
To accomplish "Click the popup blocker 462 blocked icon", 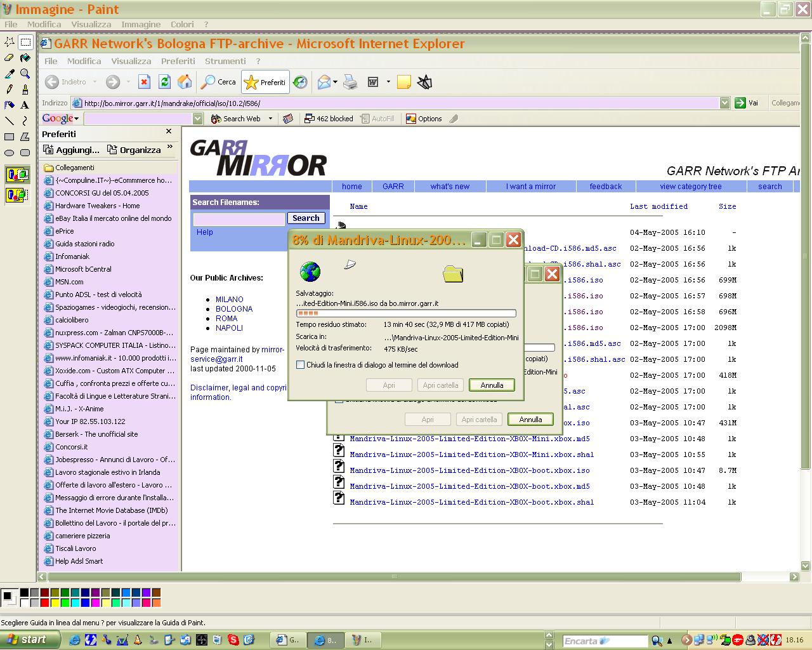I will point(310,119).
